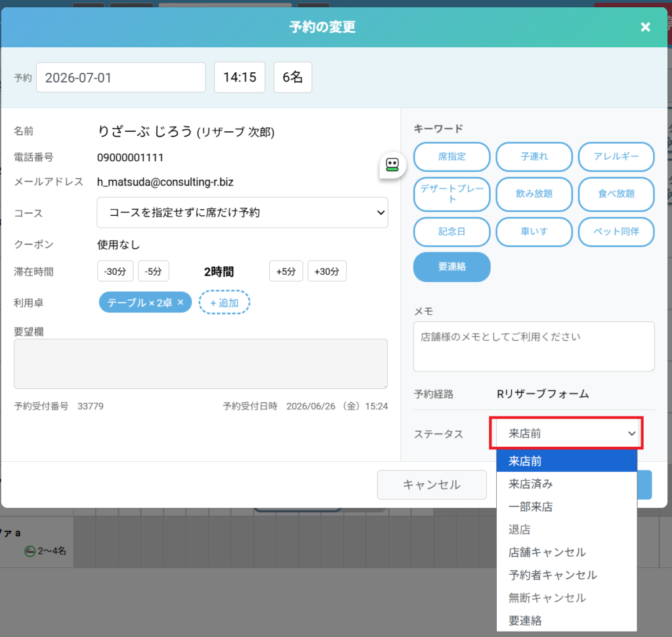Close the 予約の変更 dialog with X

pyautogui.click(x=645, y=27)
